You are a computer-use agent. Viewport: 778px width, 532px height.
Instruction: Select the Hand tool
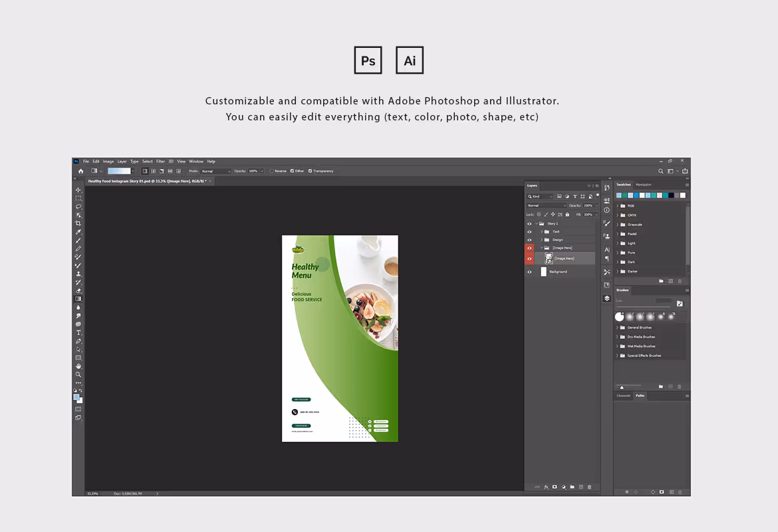tap(78, 366)
